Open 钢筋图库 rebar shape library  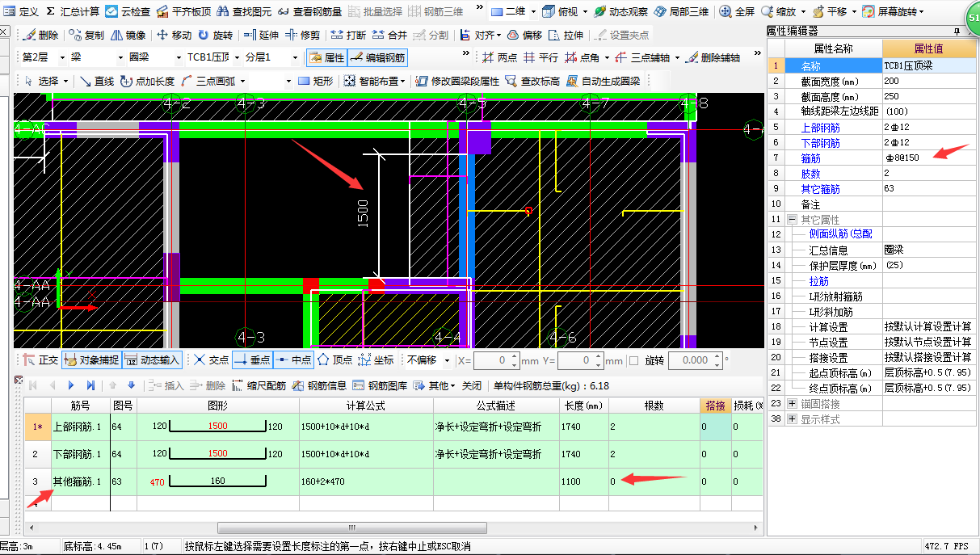[x=381, y=386]
